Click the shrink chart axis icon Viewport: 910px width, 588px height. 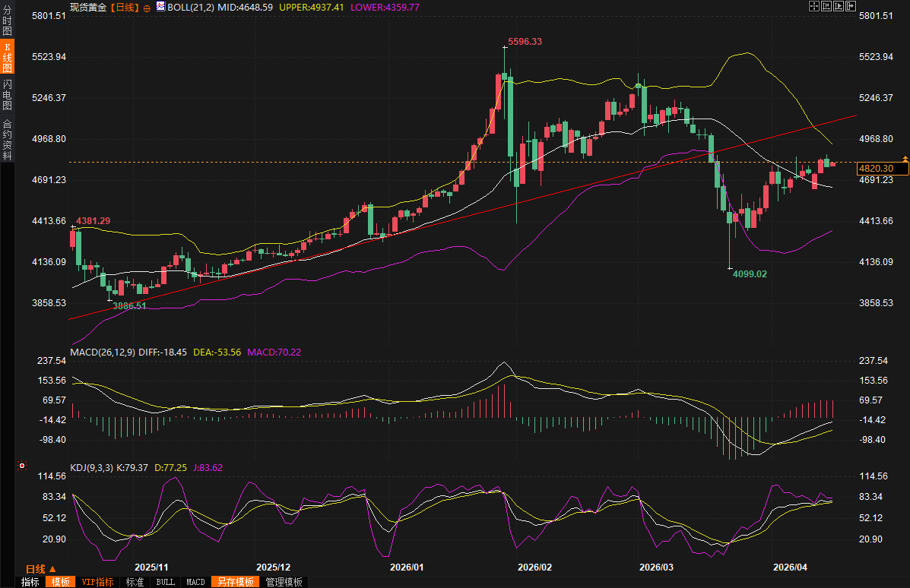[826, 6]
